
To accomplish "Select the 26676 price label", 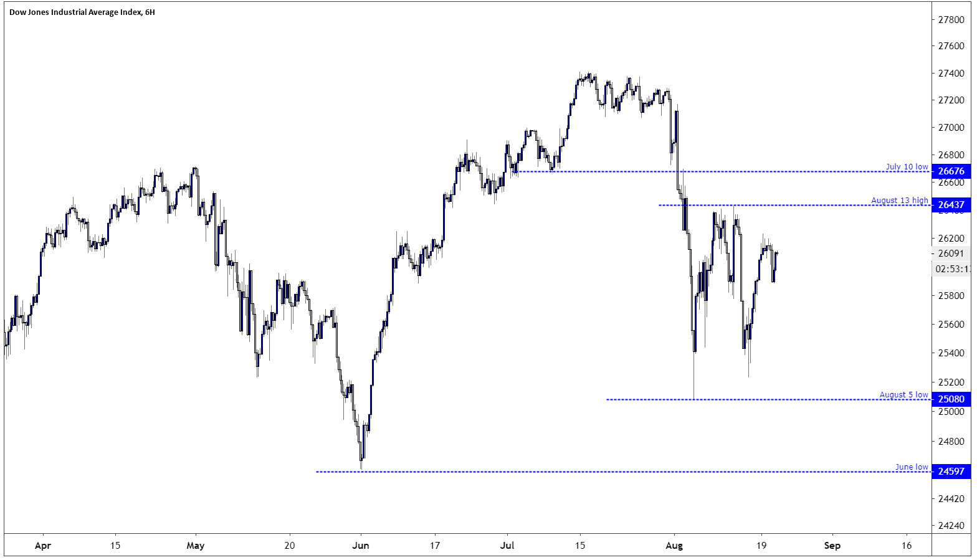I will [x=951, y=171].
